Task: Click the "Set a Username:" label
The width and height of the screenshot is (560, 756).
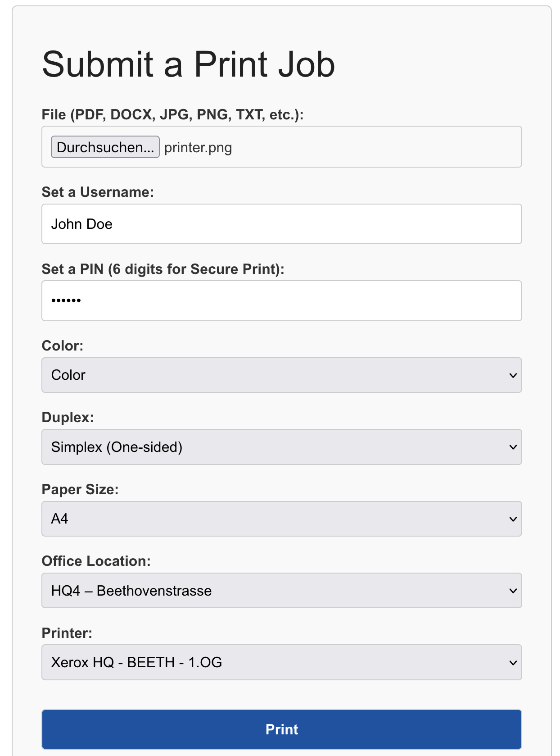Action: click(x=98, y=192)
